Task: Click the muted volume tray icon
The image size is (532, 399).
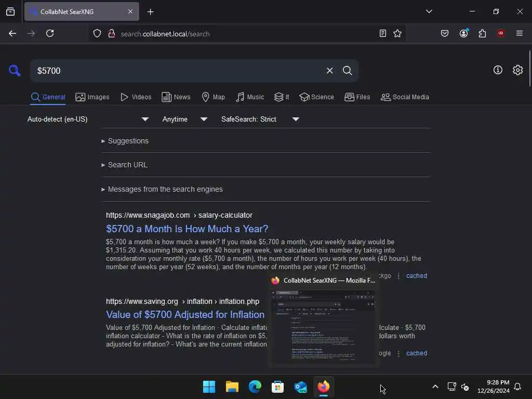Action: pyautogui.click(x=465, y=387)
